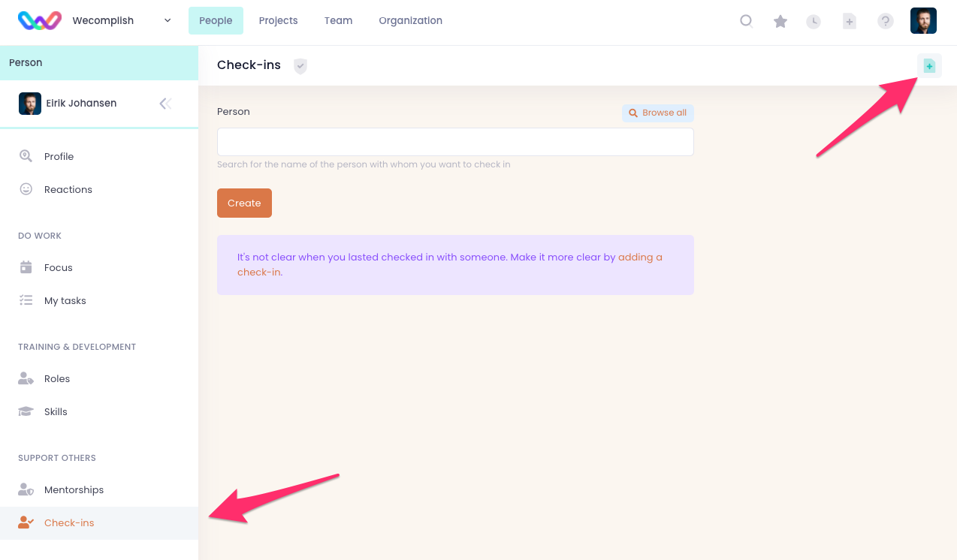Image resolution: width=957 pixels, height=560 pixels.
Task: Click the search magnifier icon in header
Action: (x=746, y=21)
